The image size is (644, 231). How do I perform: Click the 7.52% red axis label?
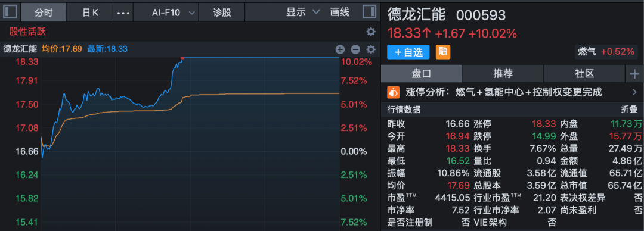click(x=354, y=80)
